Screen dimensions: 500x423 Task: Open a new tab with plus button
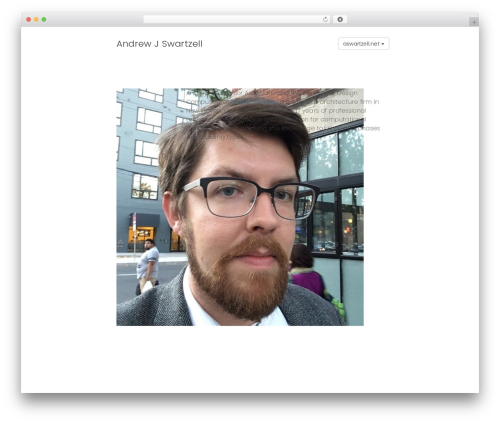pos(474,22)
